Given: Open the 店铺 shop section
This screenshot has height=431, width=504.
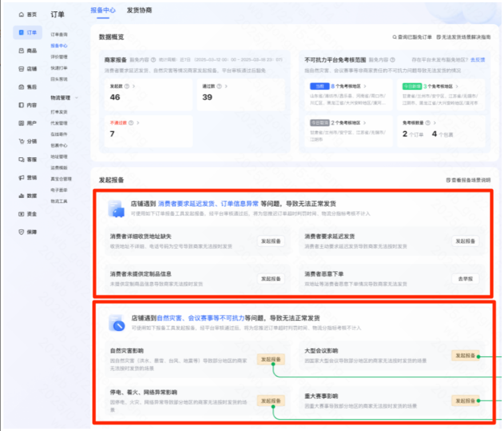Looking at the screenshot, I should (27, 69).
